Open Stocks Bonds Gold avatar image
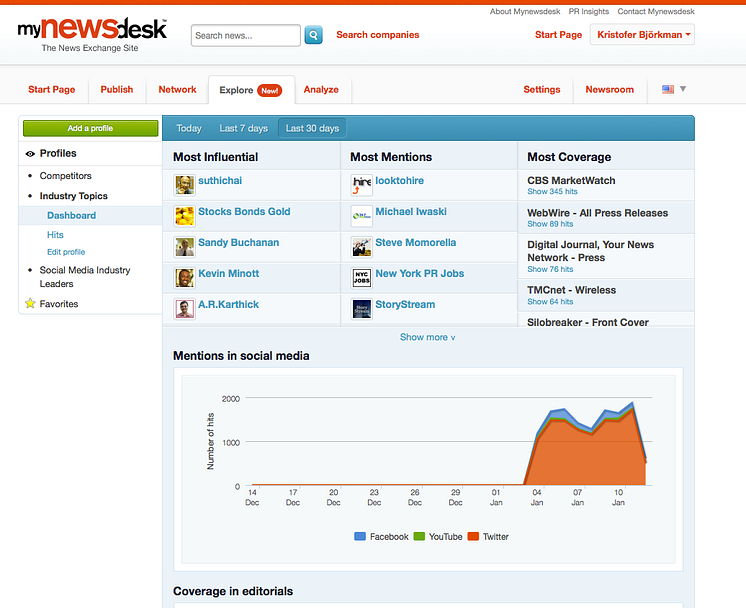The height and width of the screenshot is (608, 746). point(184,216)
